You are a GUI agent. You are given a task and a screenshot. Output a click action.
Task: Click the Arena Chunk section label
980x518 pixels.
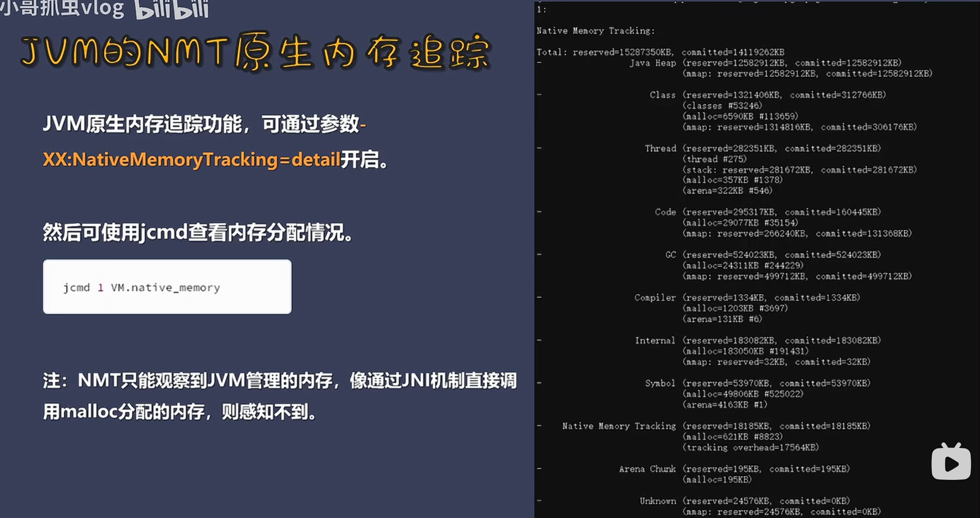tap(647, 469)
